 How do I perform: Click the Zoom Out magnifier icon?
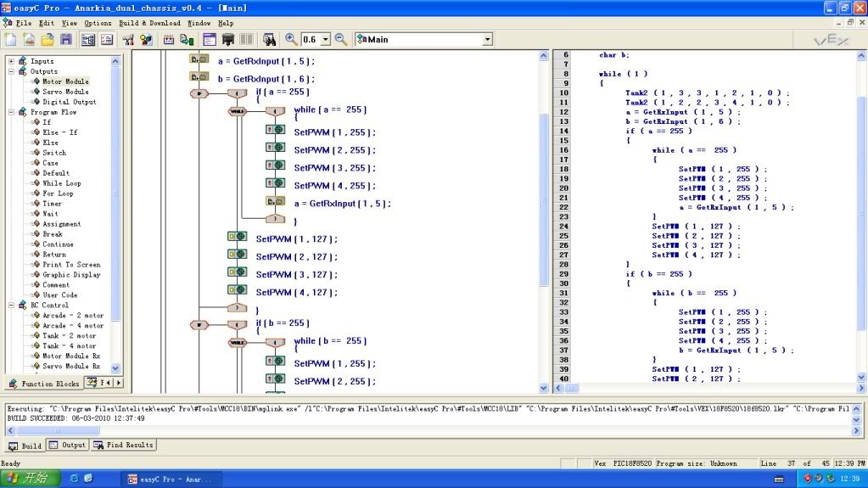pyautogui.click(x=341, y=39)
